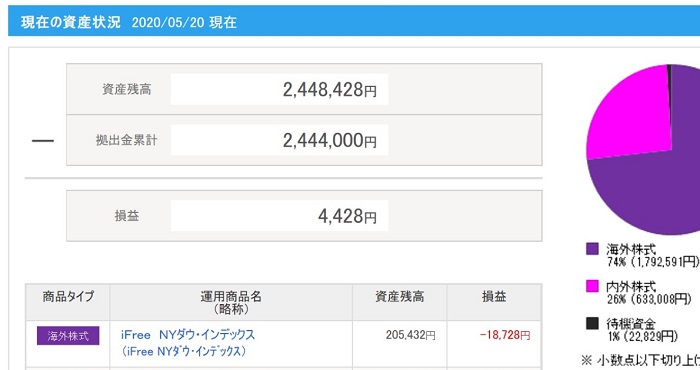The image size is (700, 370).
Task: Click the magenta 内外株式 legend color swatch
Action: pyautogui.click(x=592, y=286)
